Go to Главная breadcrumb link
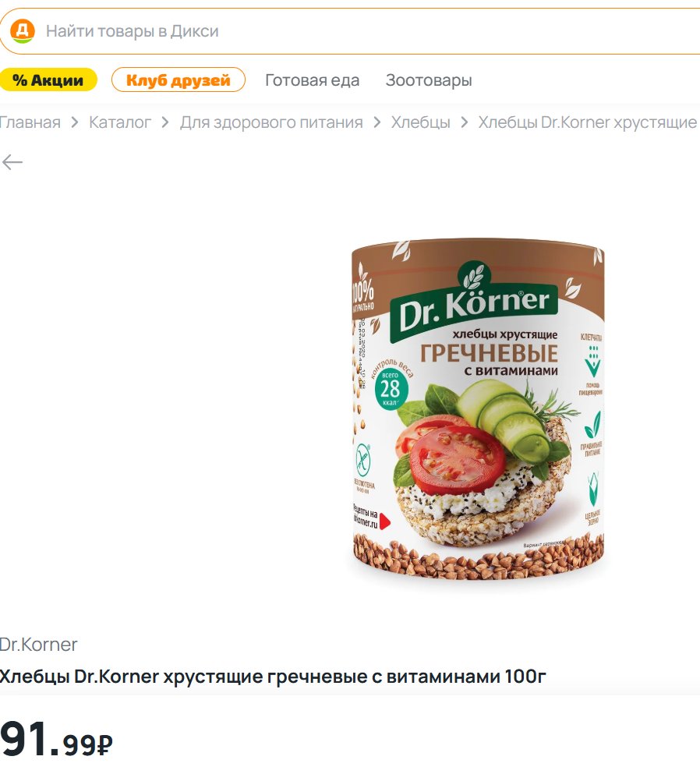700x774 pixels. (x=30, y=122)
